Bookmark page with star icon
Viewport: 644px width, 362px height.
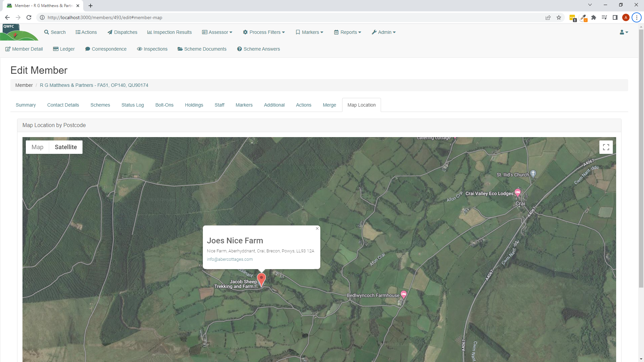click(x=559, y=17)
